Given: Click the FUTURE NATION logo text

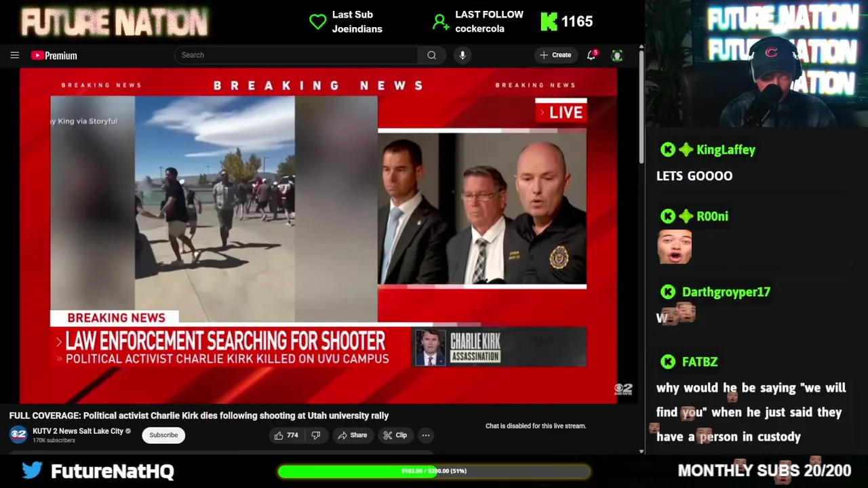Looking at the screenshot, I should pos(114,22).
